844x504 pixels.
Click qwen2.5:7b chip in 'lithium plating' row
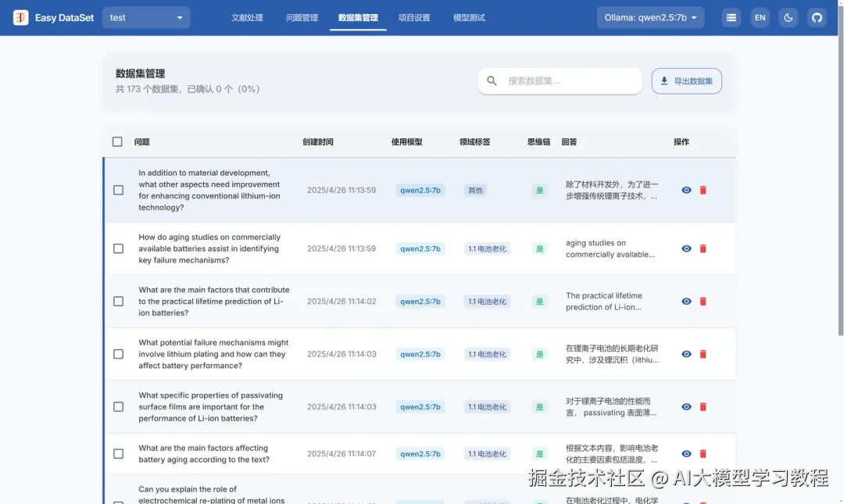tap(420, 354)
